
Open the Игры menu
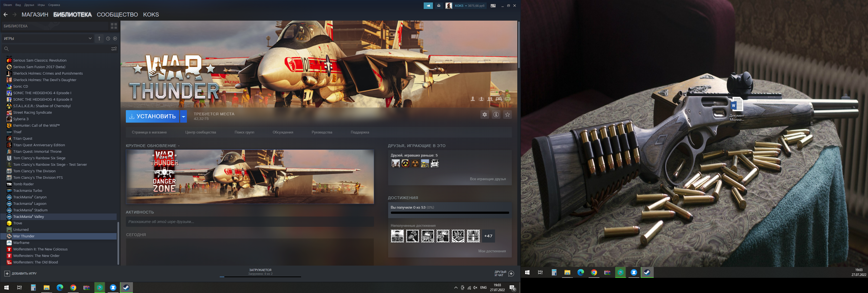(41, 5)
